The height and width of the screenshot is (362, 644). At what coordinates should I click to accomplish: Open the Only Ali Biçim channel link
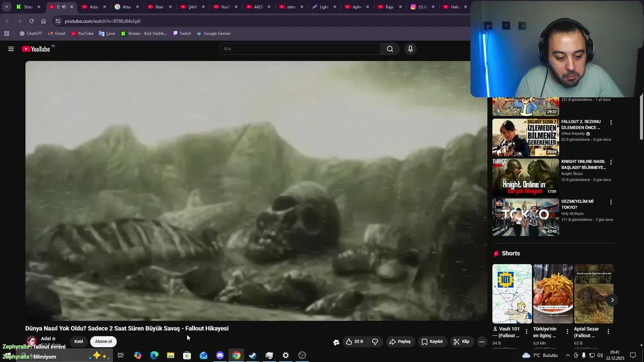574,214
